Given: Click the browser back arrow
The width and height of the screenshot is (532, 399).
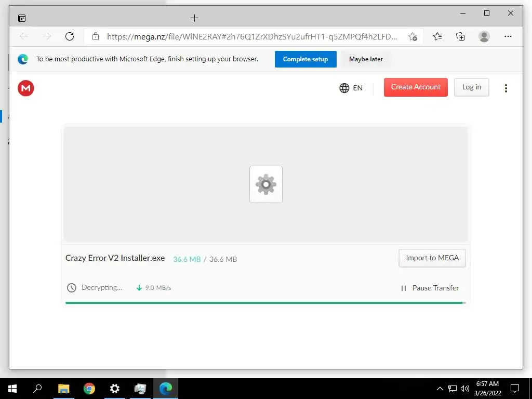Looking at the screenshot, I should coord(24,36).
